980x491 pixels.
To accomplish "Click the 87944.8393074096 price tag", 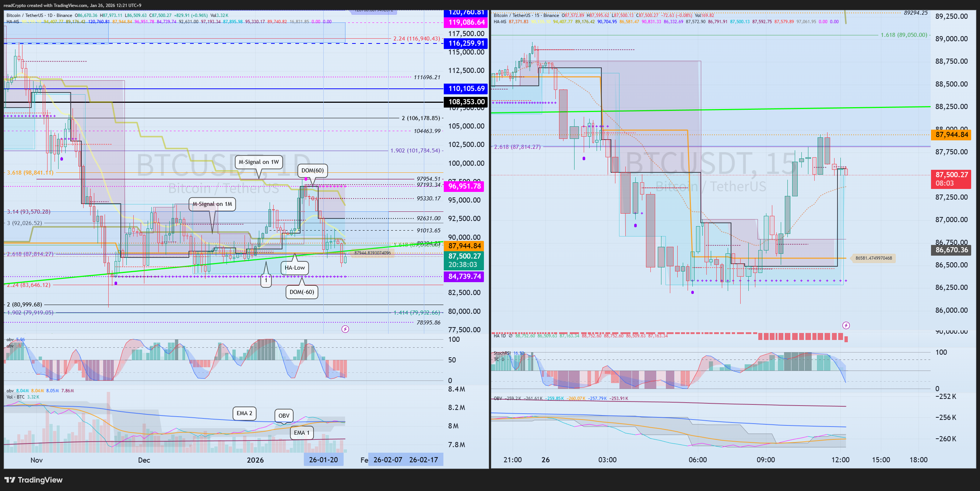I will tap(372, 253).
